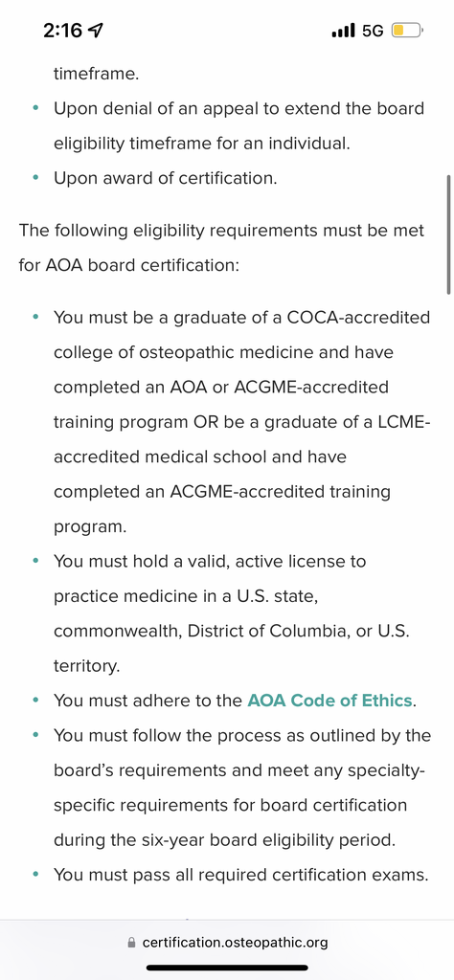Tap the home indicator bar at the bottom
The height and width of the screenshot is (980, 454).
pos(227,969)
